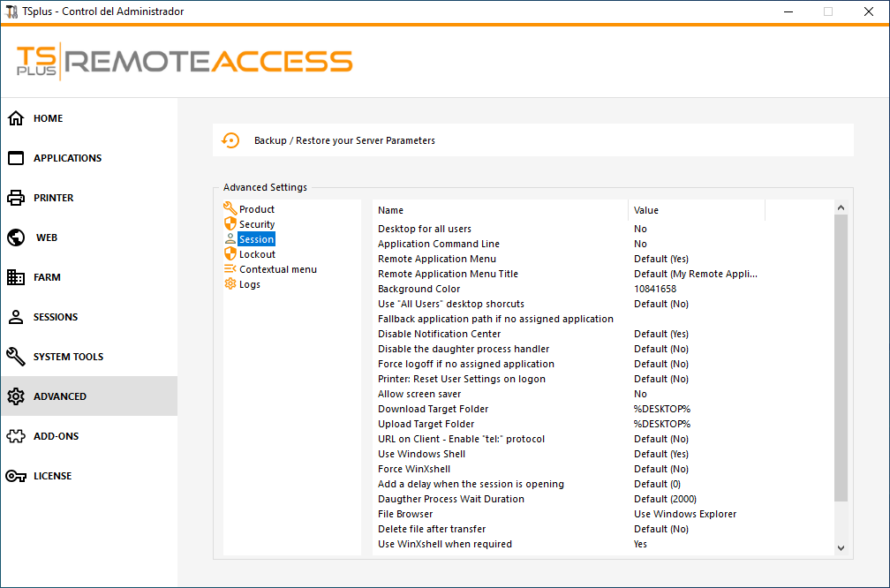Select the System Tools wrench icon

pyautogui.click(x=16, y=357)
